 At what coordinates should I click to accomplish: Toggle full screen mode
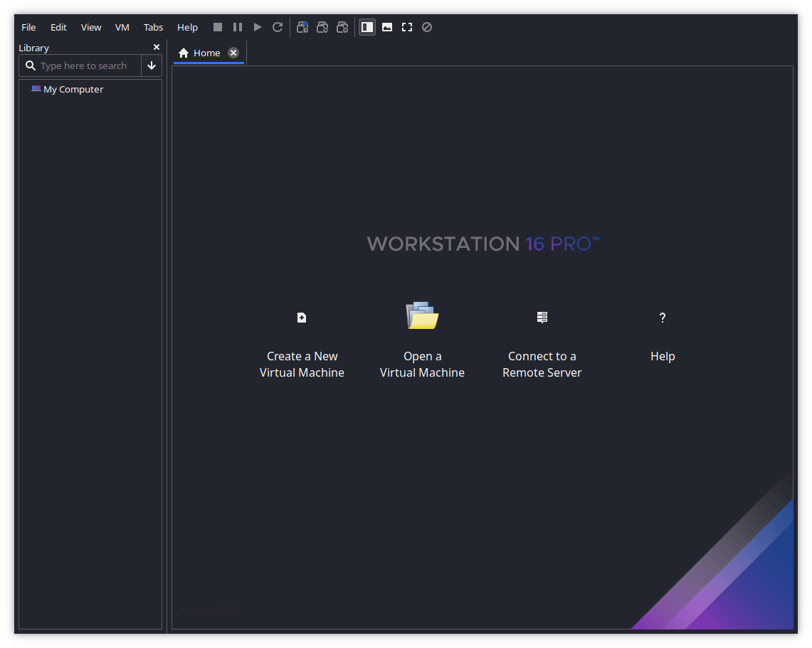point(406,27)
